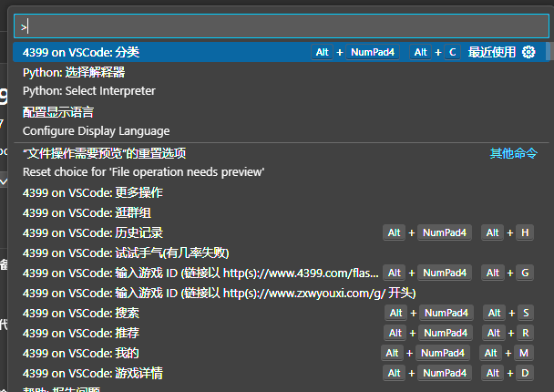Click the H key badge on the 历史记录 row
The width and height of the screenshot is (554, 392).
pyautogui.click(x=525, y=233)
